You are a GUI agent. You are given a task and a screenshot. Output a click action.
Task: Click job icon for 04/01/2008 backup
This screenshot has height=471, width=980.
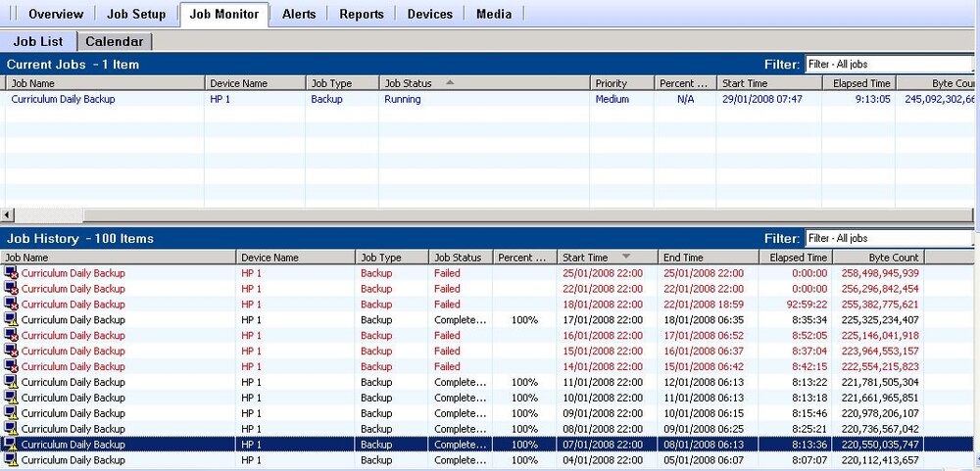(x=11, y=460)
